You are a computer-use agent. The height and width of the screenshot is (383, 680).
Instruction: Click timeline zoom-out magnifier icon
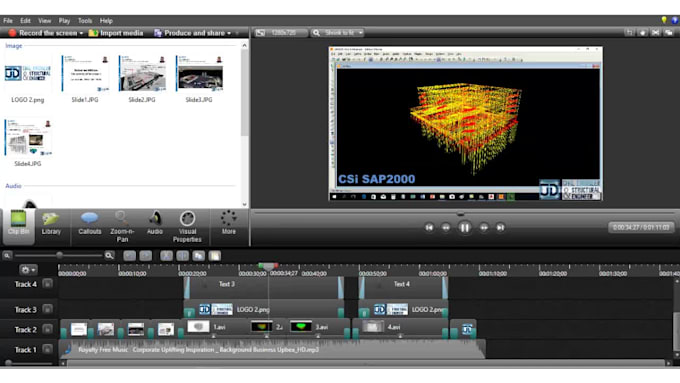pyautogui.click(x=7, y=255)
